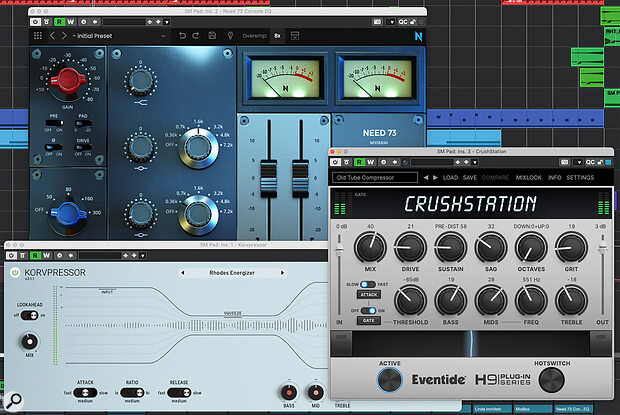The height and width of the screenshot is (415, 620).
Task: Click the left VU meter on Need 73
Action: point(285,78)
